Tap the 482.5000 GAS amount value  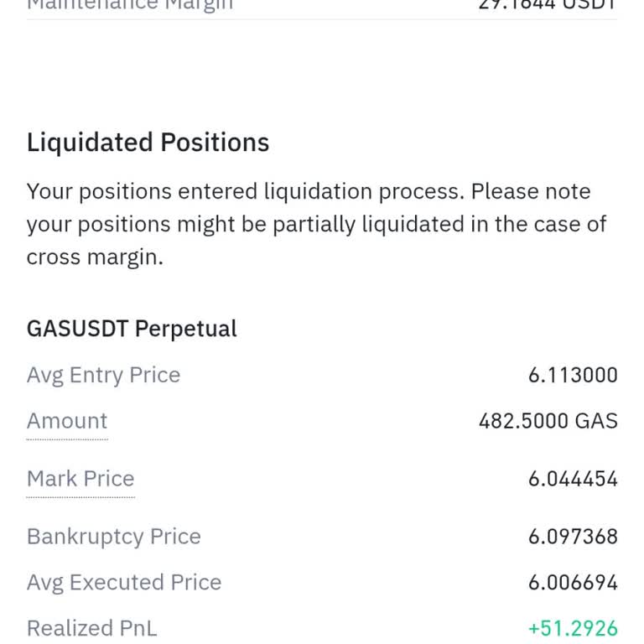click(548, 421)
